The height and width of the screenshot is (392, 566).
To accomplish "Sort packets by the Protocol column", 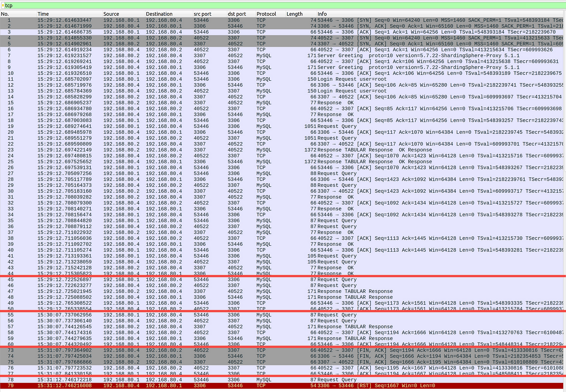I will pyautogui.click(x=267, y=14).
